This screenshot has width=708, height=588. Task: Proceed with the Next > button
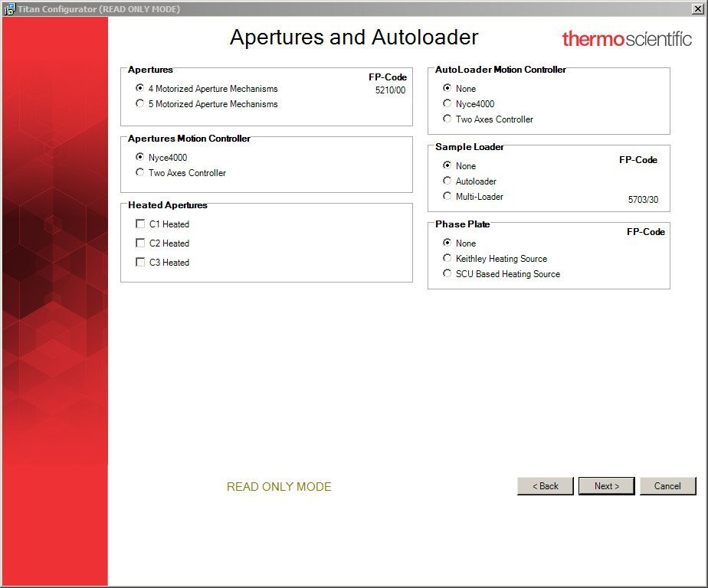point(606,486)
